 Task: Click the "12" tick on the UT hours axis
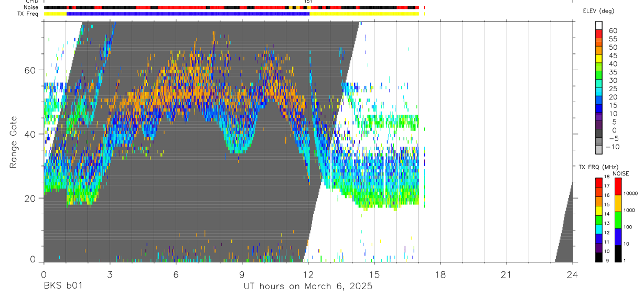tap(308, 274)
